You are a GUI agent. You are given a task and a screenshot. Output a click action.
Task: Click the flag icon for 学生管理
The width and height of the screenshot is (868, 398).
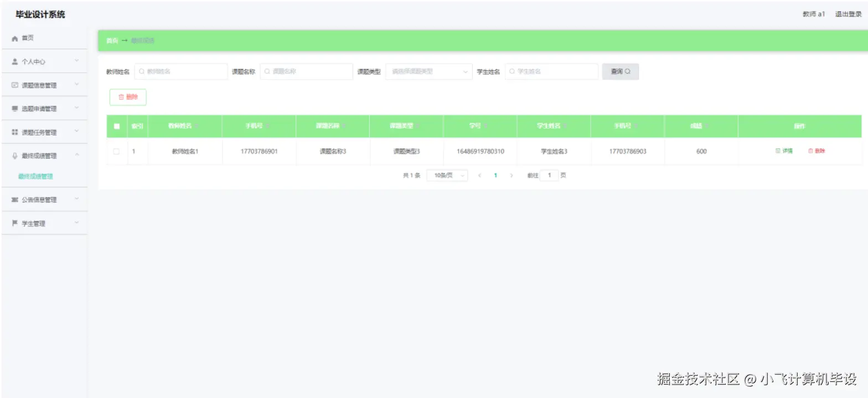pos(15,223)
